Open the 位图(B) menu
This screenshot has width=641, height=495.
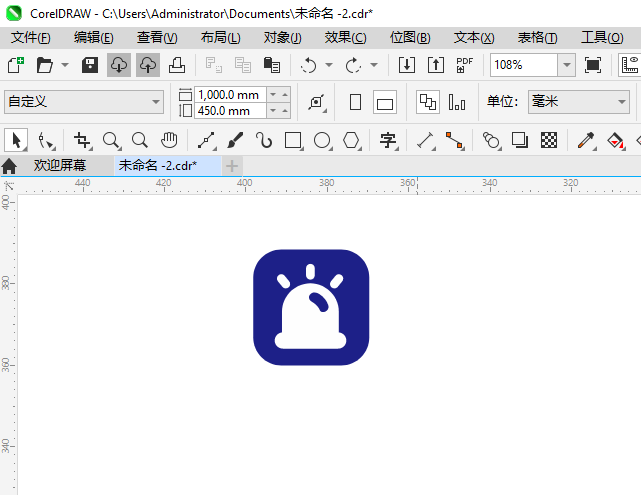tap(410, 38)
